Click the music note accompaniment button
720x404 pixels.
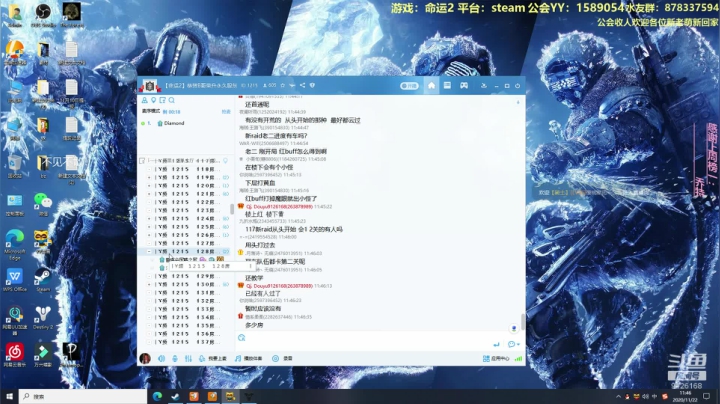coord(248,359)
